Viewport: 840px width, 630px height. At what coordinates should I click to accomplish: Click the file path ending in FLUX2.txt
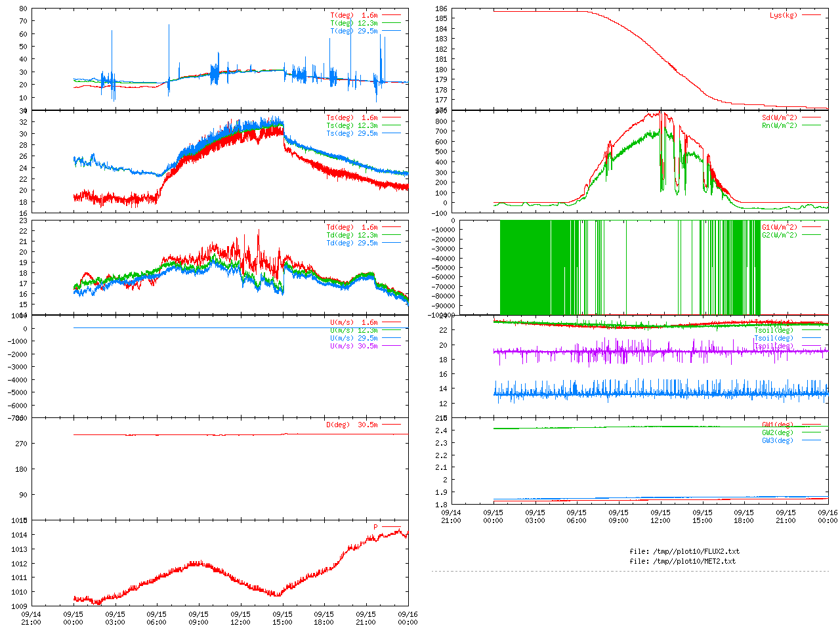point(684,551)
